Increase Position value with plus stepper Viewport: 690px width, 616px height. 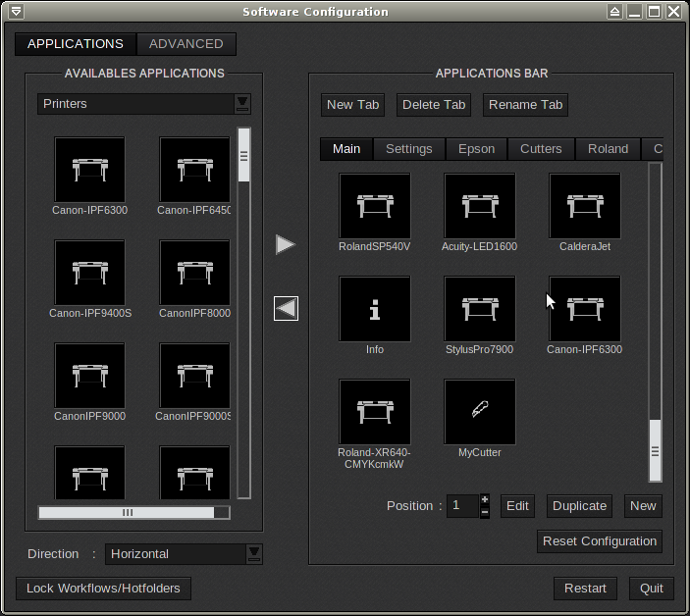[x=485, y=500]
